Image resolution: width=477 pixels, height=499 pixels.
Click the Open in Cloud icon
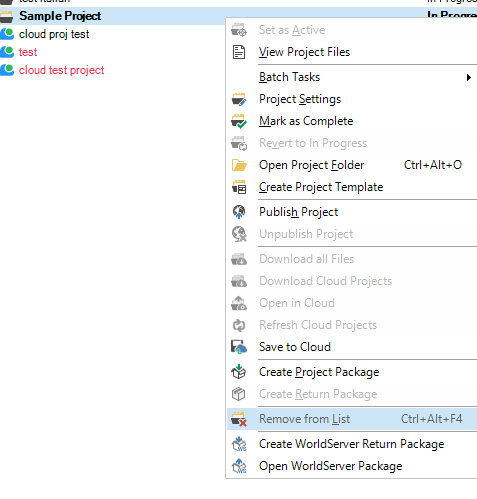[x=239, y=303]
